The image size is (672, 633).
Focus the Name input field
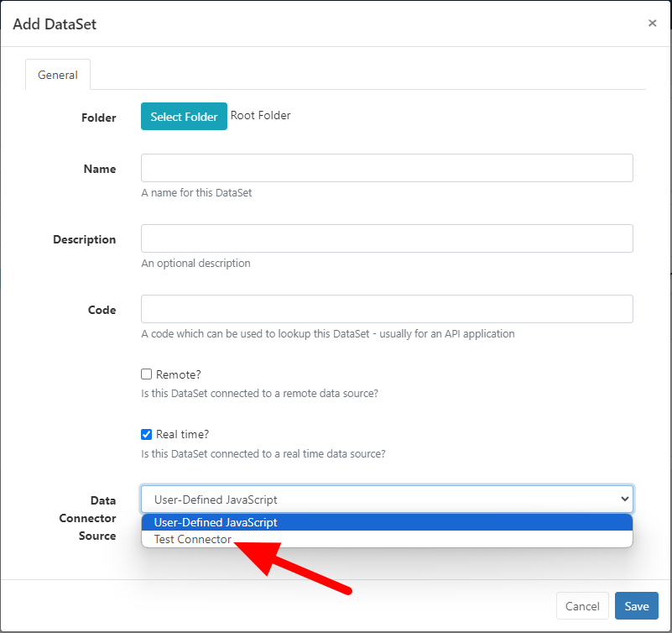click(x=387, y=168)
